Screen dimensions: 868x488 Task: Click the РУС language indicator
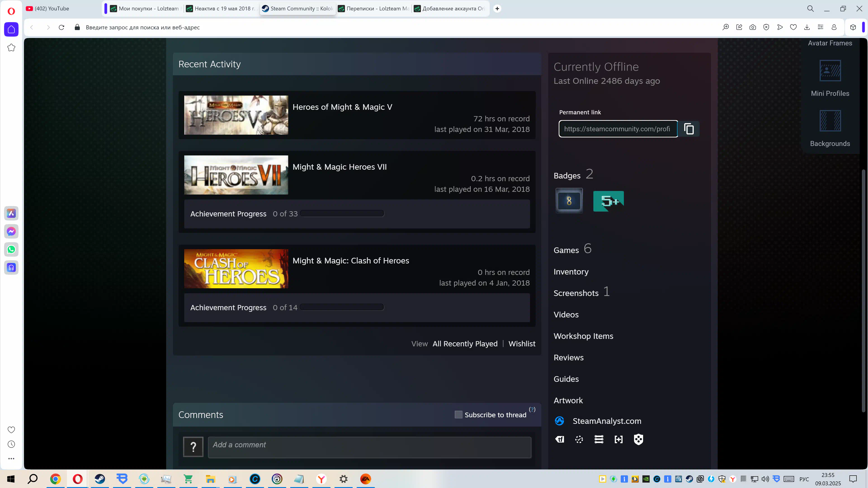coord(804,479)
